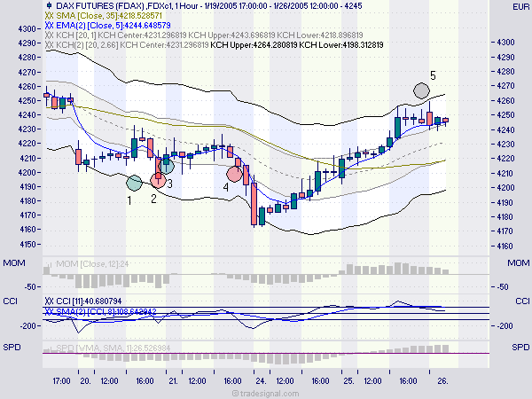
Task: Click the tallest red candlestick near 24.
Action: (254, 204)
